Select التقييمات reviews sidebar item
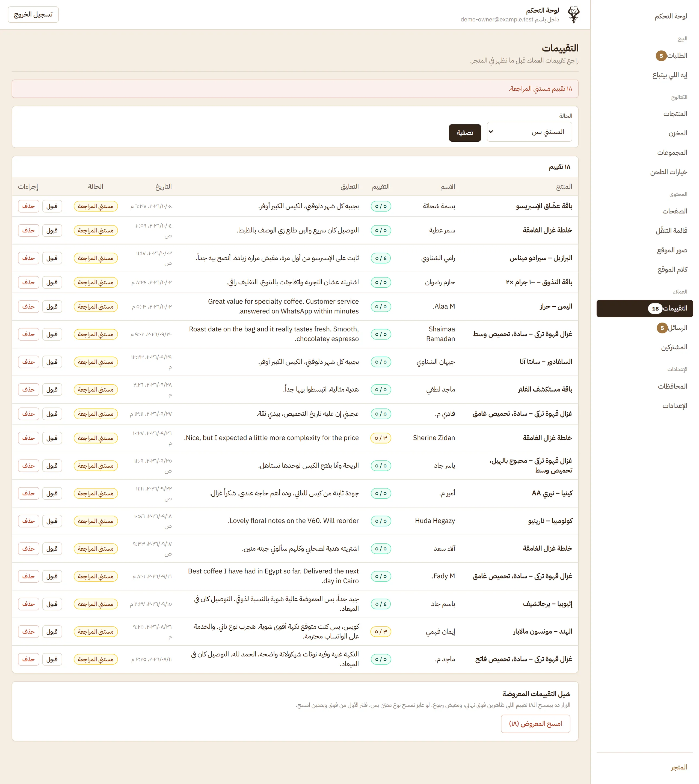This screenshot has height=784, width=699. coord(644,309)
